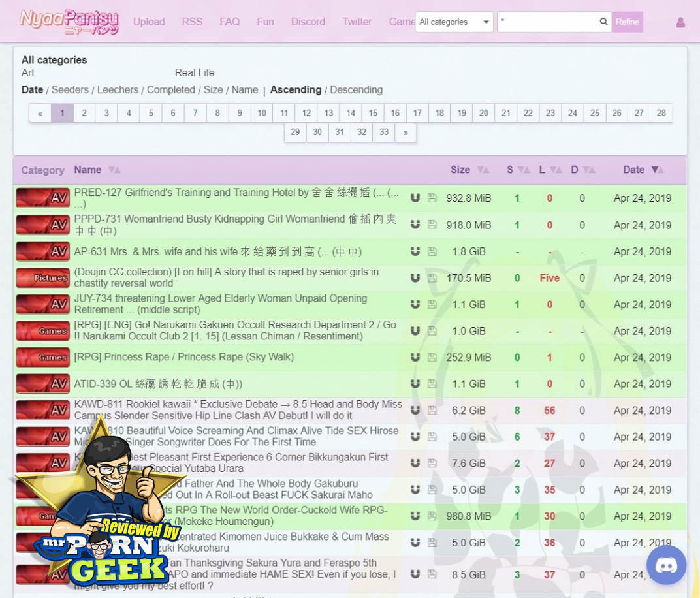Viewport: 700px width, 598px height.
Task: Click the sort arrows beside the Size column
Action: (x=483, y=170)
